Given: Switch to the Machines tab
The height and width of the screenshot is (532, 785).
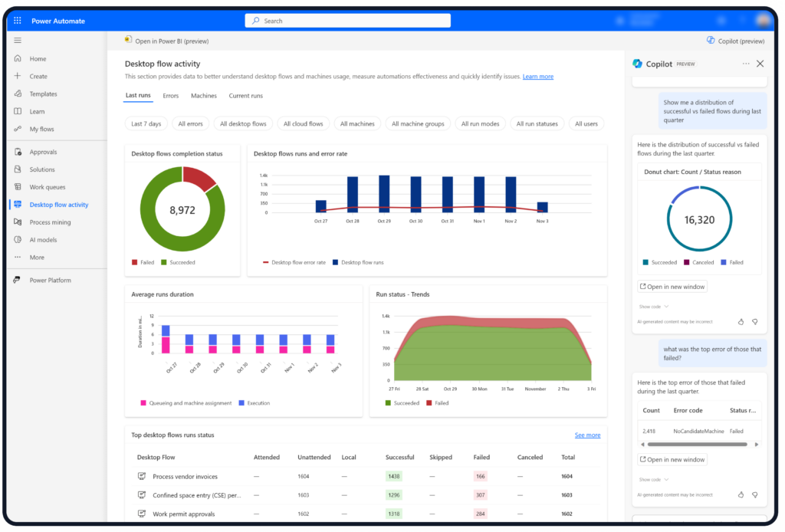Looking at the screenshot, I should pyautogui.click(x=204, y=96).
